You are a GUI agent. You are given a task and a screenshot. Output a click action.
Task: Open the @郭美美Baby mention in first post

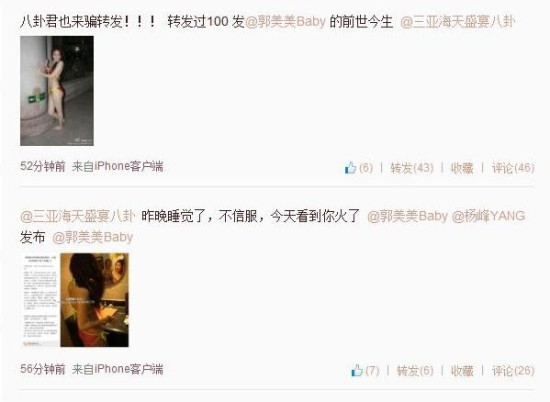pyautogui.click(x=286, y=22)
